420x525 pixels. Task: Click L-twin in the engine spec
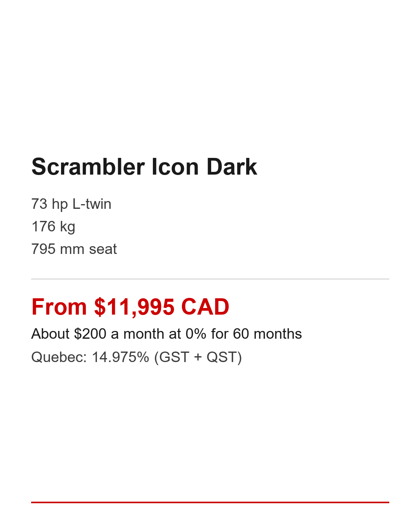92,204
